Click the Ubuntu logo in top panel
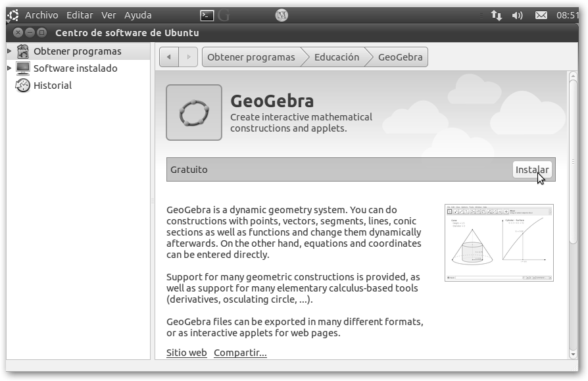Viewport: 588px width, 381px height. coord(12,15)
